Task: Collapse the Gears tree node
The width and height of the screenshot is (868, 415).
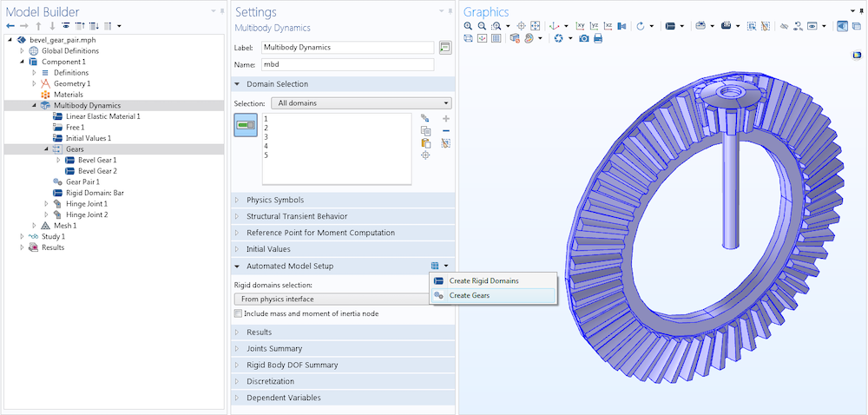Action: [x=47, y=149]
